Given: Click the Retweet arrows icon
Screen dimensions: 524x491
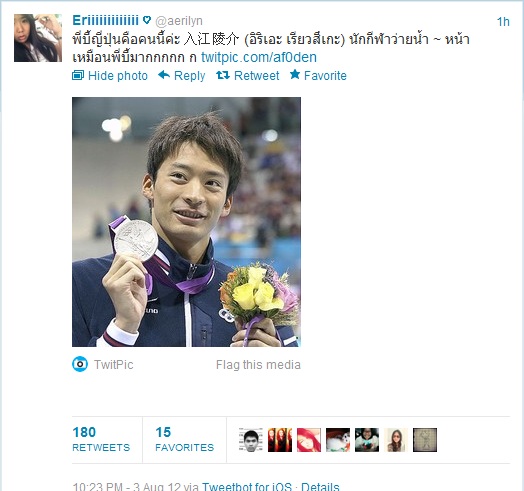Looking at the screenshot, I should 223,75.
